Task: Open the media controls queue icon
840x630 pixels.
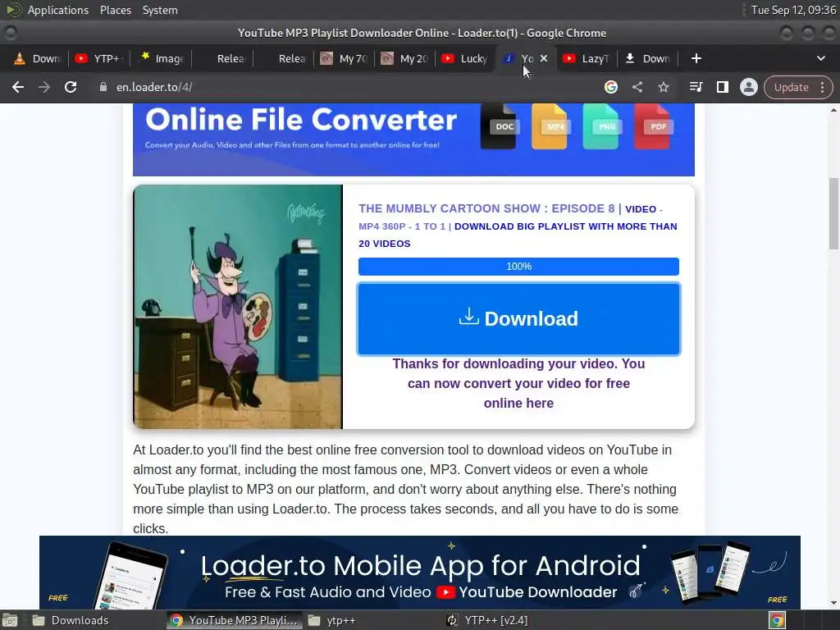Action: pyautogui.click(x=696, y=87)
